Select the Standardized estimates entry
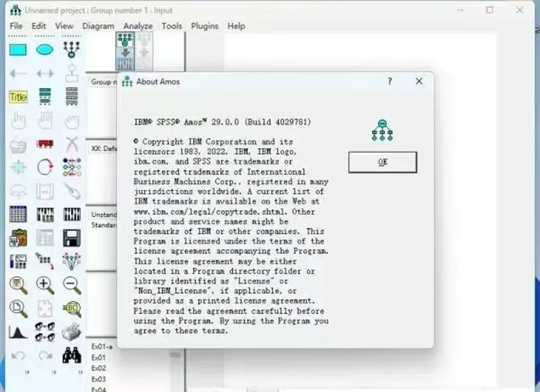Image resolution: width=540 pixels, height=392 pixels. coord(104,225)
